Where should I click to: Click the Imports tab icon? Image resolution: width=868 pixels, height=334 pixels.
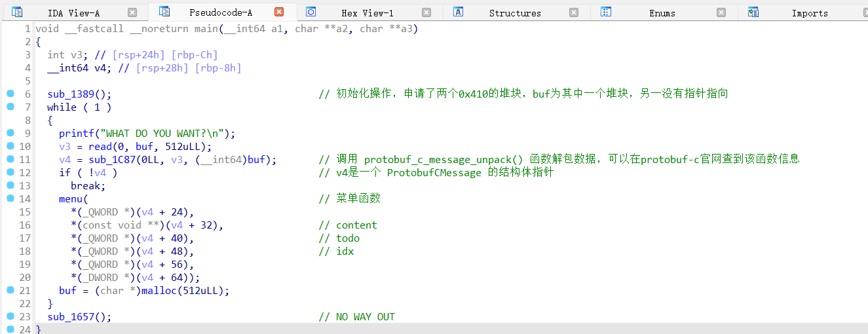[x=753, y=12]
